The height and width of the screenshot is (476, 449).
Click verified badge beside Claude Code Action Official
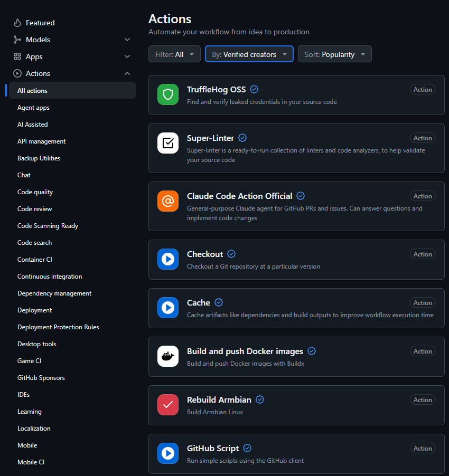click(x=301, y=196)
